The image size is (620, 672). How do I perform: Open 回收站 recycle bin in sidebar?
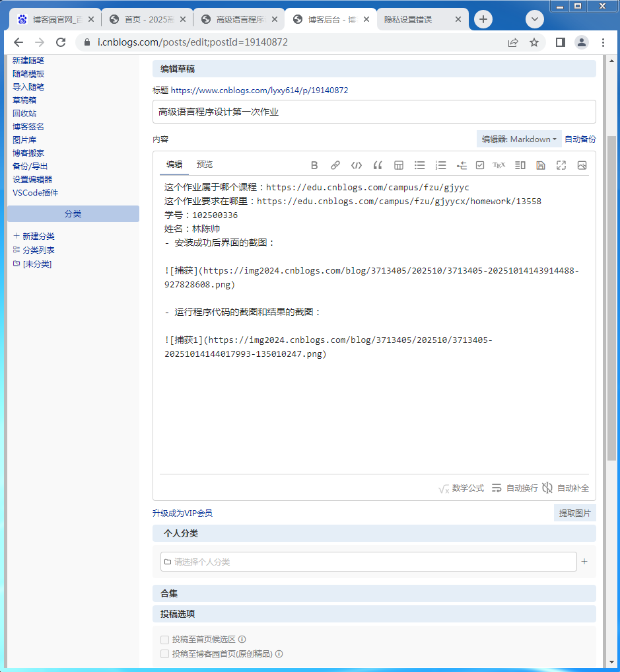[x=24, y=114]
